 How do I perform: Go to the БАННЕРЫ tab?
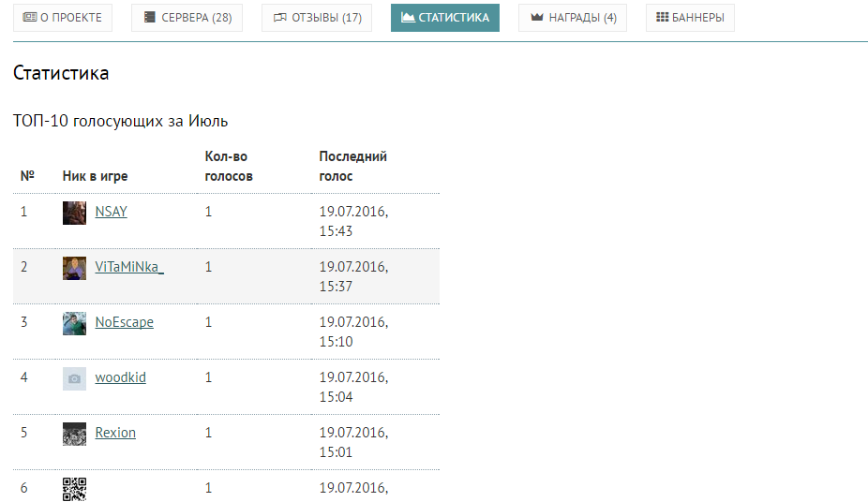(690, 18)
